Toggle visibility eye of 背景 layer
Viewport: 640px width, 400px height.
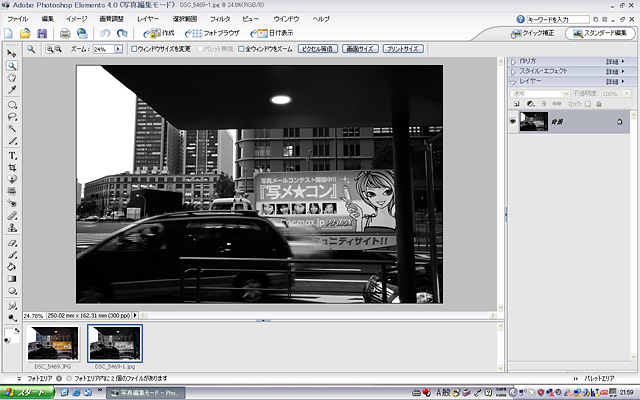pos(513,122)
